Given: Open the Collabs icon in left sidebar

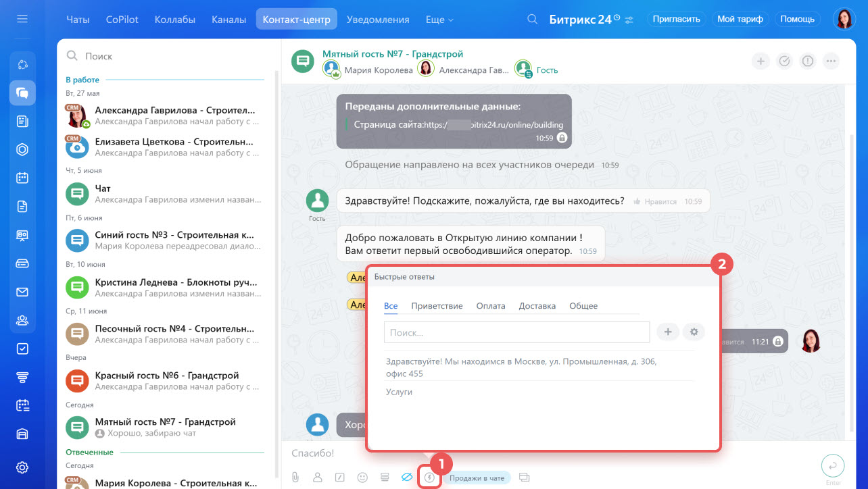Looking at the screenshot, I should 22,65.
